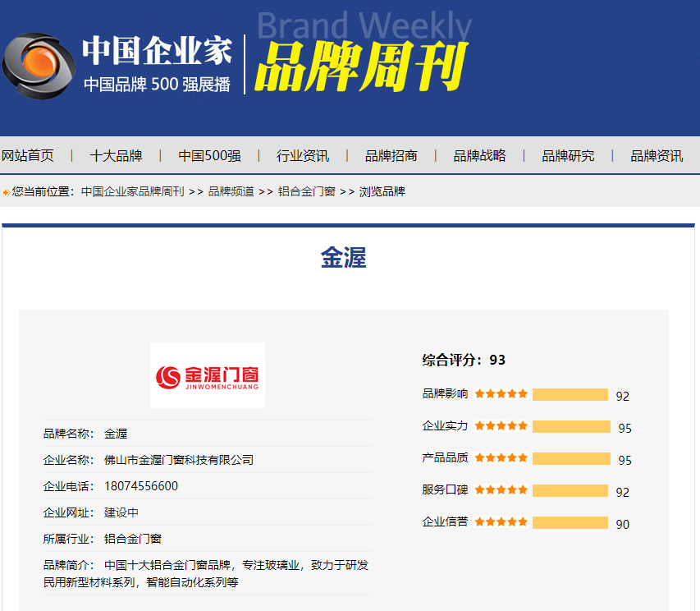This screenshot has width=700, height=611.
Task: Click the 金渥 page heading
Action: [344, 258]
